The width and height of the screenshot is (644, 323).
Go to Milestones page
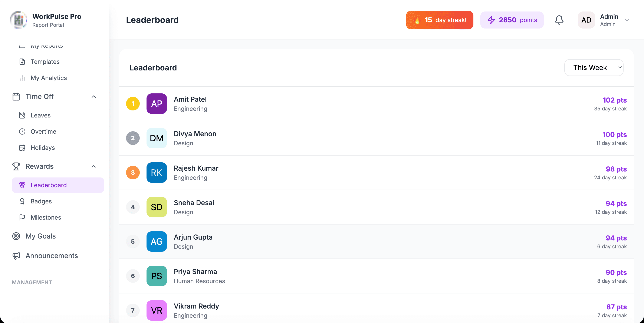tap(46, 217)
